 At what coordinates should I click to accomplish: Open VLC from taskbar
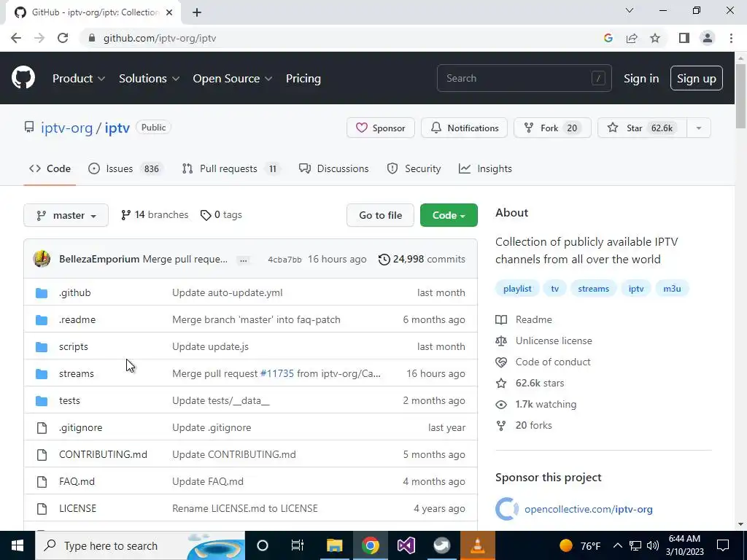click(x=477, y=545)
